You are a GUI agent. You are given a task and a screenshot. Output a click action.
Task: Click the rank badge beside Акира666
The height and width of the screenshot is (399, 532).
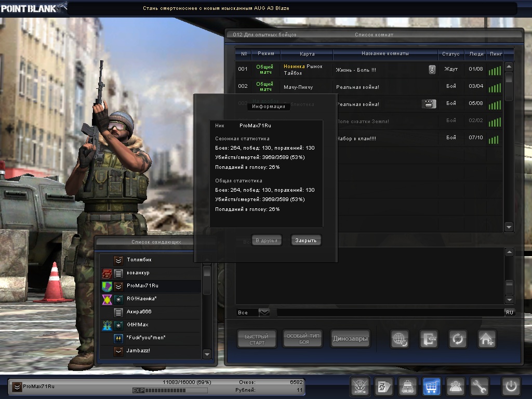[118, 312]
